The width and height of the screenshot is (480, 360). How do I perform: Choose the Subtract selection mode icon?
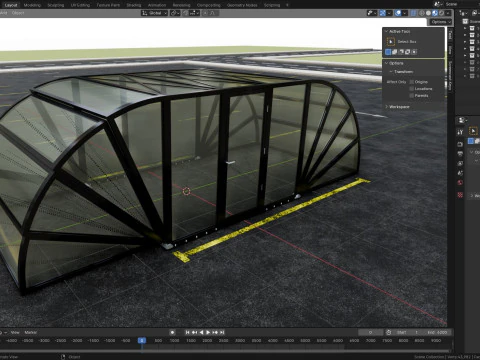(x=401, y=52)
